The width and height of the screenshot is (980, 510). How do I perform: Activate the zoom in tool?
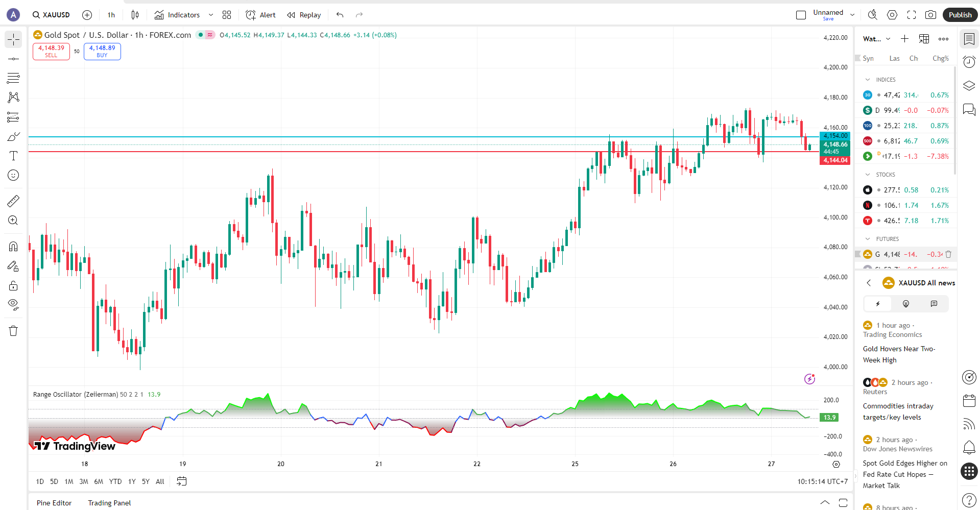[x=13, y=220]
